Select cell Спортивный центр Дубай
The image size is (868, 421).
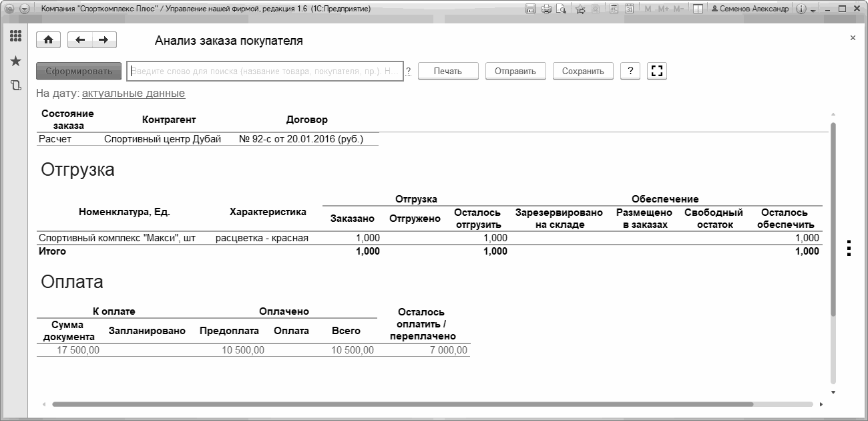pos(162,139)
